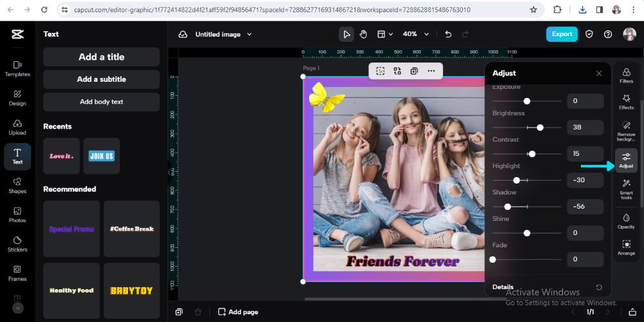Open the Design sidebar panel

click(x=17, y=98)
